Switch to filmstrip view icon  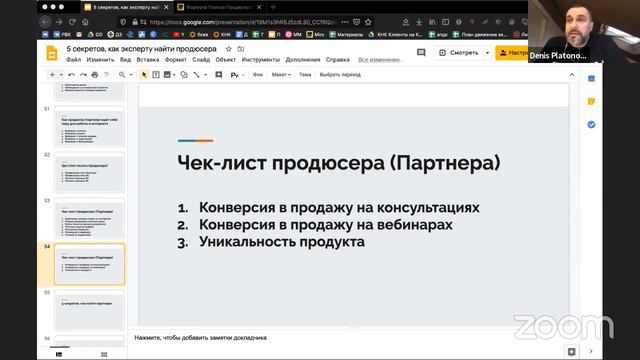59,354
